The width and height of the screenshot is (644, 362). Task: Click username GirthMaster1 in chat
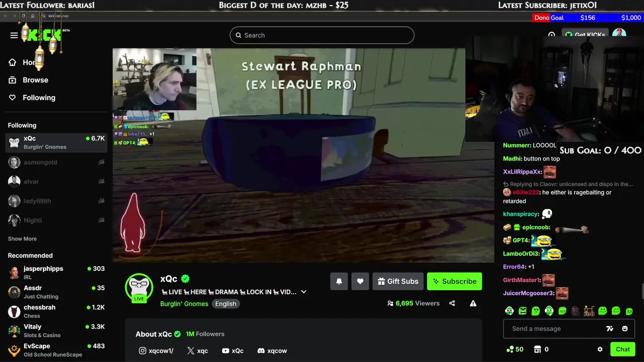click(522, 280)
